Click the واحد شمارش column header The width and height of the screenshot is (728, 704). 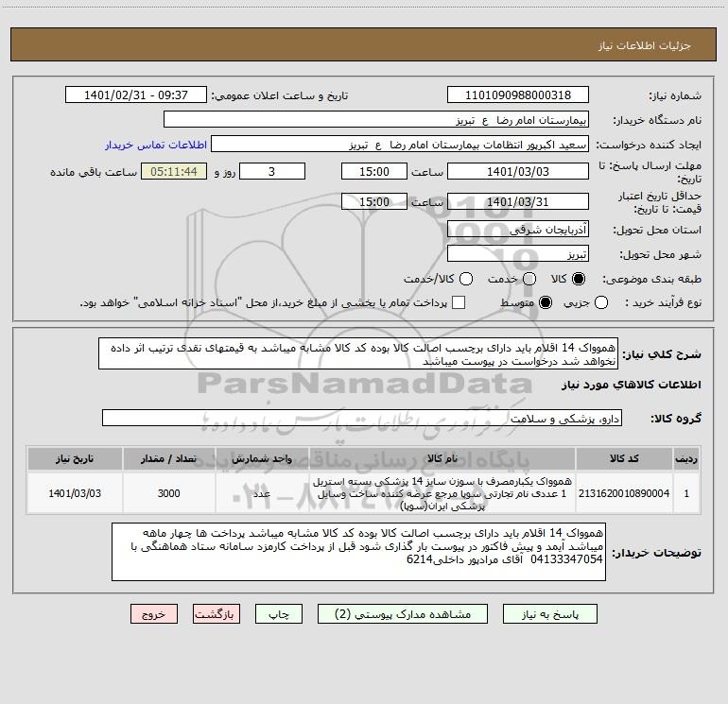262,458
